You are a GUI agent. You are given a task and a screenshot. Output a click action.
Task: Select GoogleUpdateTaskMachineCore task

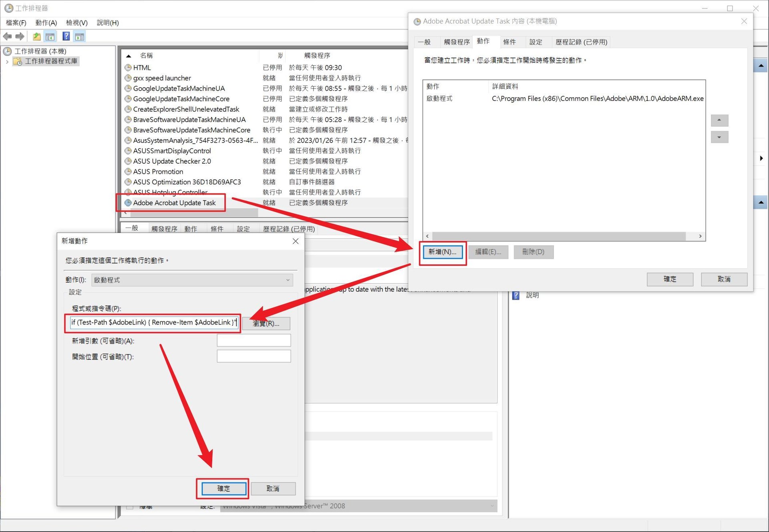[x=264, y=99]
